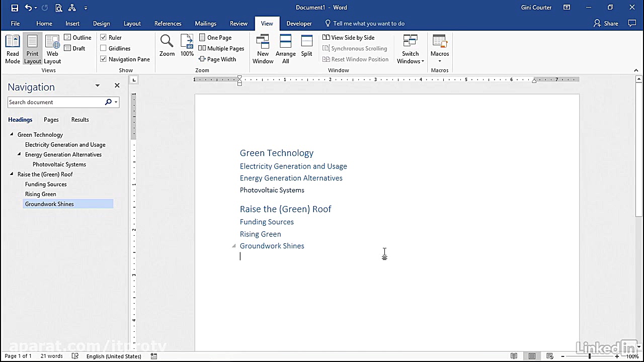Click View Side by Side button
Viewport: 644px width, 362px height.
(x=349, y=37)
